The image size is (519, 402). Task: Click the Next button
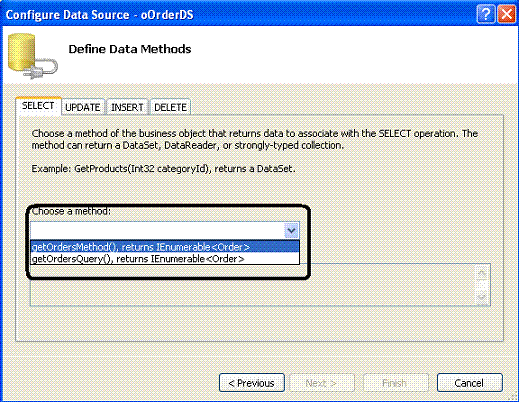point(322,383)
